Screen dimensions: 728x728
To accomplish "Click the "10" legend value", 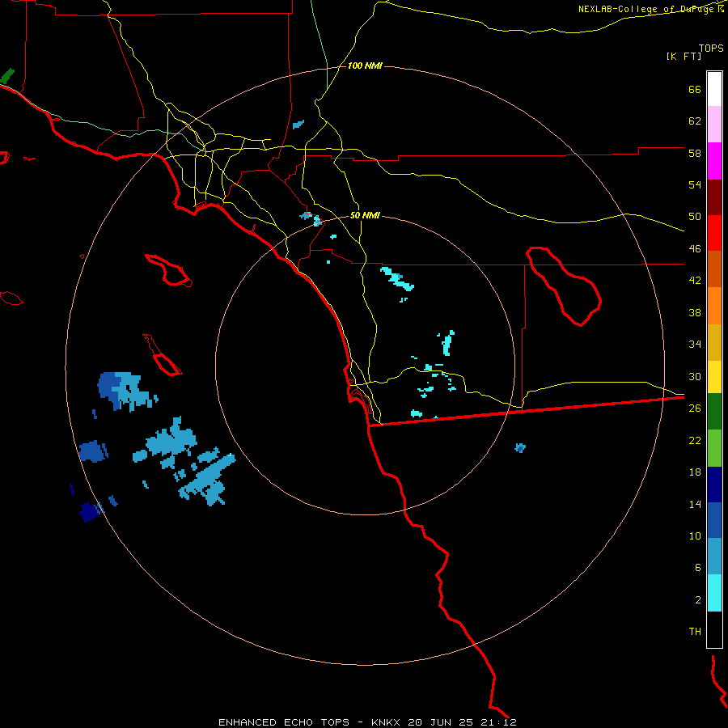I will click(695, 535).
